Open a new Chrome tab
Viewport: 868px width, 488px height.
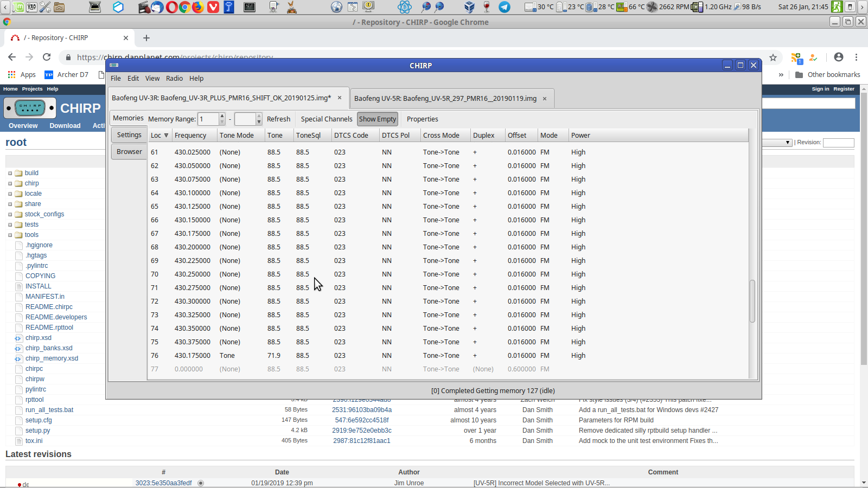pyautogui.click(x=146, y=38)
